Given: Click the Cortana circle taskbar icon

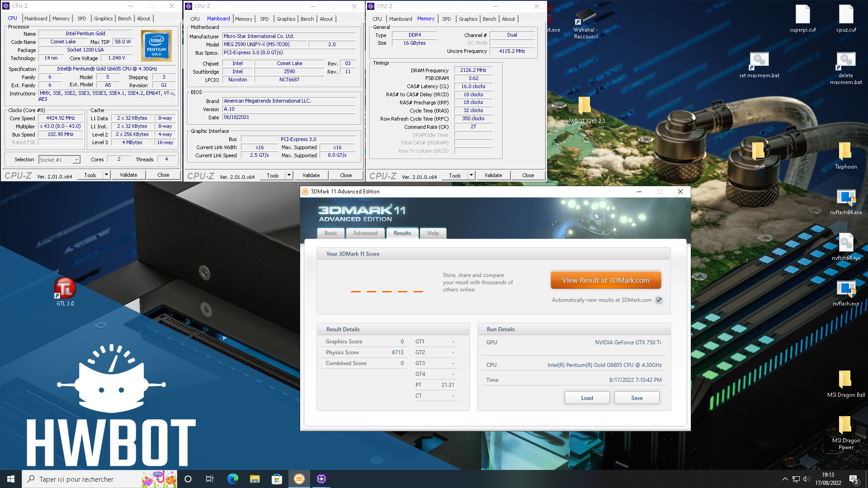Looking at the screenshot, I should (188, 479).
